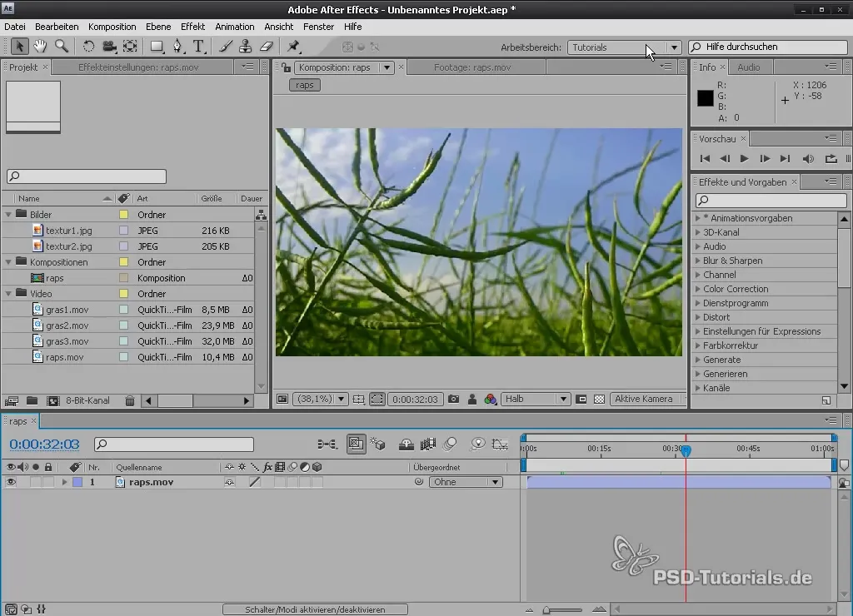
Task: Open the Komposition menu
Action: 112,27
